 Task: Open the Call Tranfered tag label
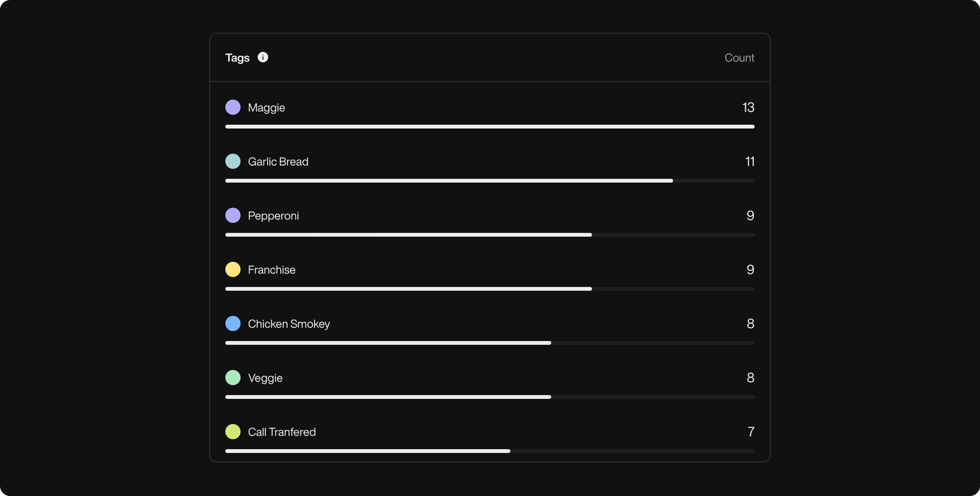click(x=282, y=432)
